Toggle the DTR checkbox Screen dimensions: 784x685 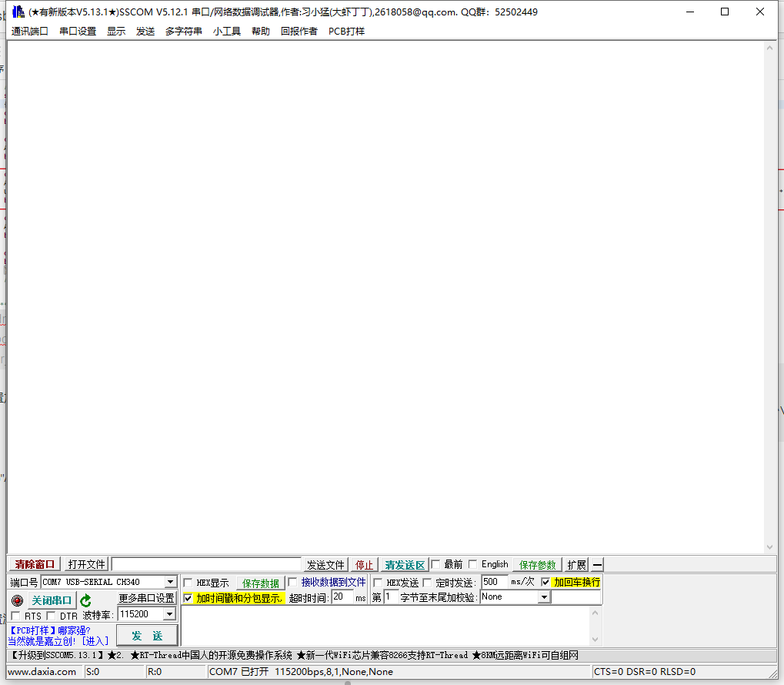(50, 615)
